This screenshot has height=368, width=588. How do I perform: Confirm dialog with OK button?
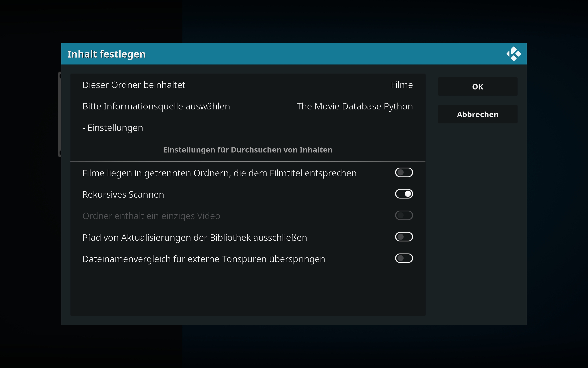(x=478, y=87)
